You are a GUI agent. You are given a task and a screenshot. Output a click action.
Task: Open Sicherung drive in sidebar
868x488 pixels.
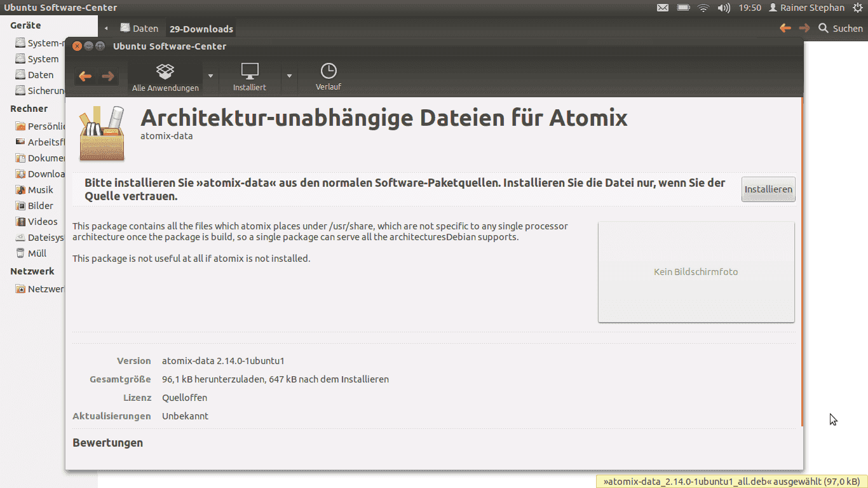coord(41,91)
